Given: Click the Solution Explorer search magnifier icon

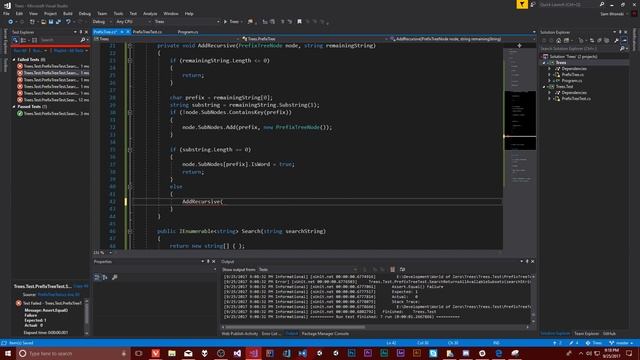Looking at the screenshot, I should tap(622, 49).
